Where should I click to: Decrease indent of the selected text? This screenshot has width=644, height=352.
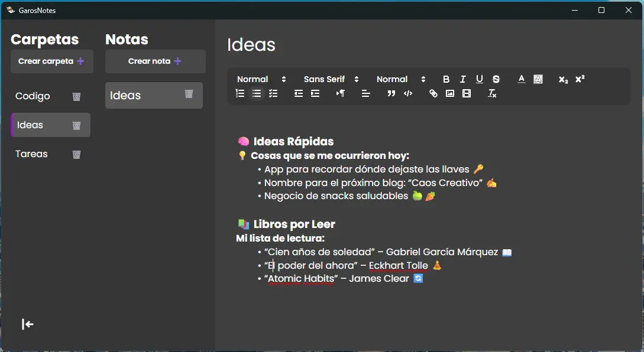(x=299, y=93)
